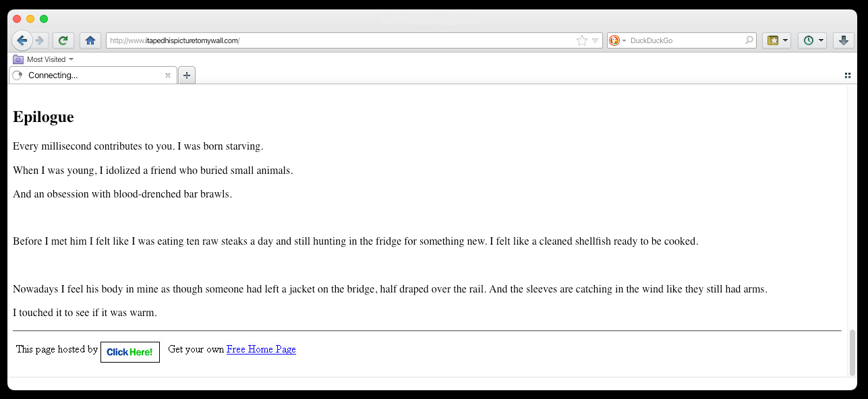Follow the Free Home Page link
The height and width of the screenshot is (399, 868).
point(261,349)
